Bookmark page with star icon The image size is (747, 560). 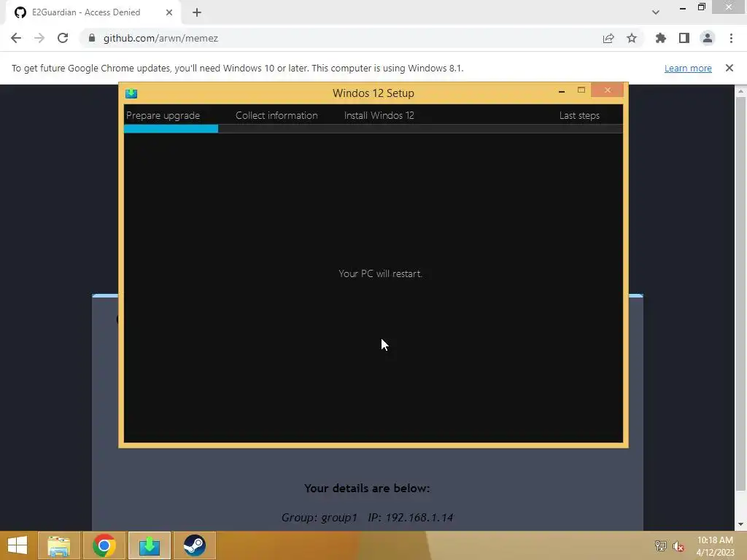[632, 38]
